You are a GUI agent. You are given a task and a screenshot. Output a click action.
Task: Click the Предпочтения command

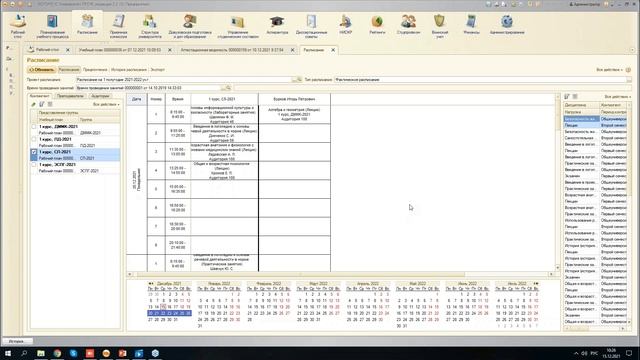(x=95, y=70)
